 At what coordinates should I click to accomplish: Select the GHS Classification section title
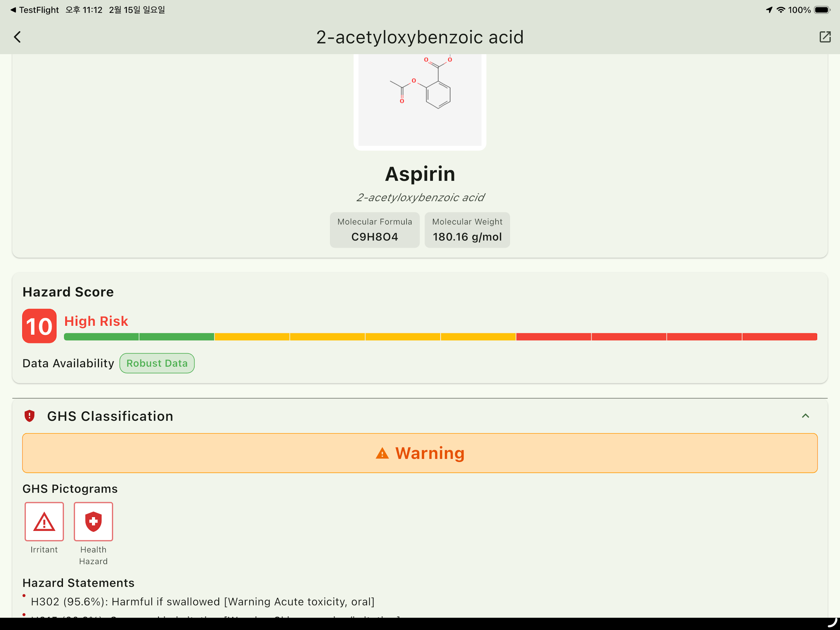pyautogui.click(x=110, y=416)
